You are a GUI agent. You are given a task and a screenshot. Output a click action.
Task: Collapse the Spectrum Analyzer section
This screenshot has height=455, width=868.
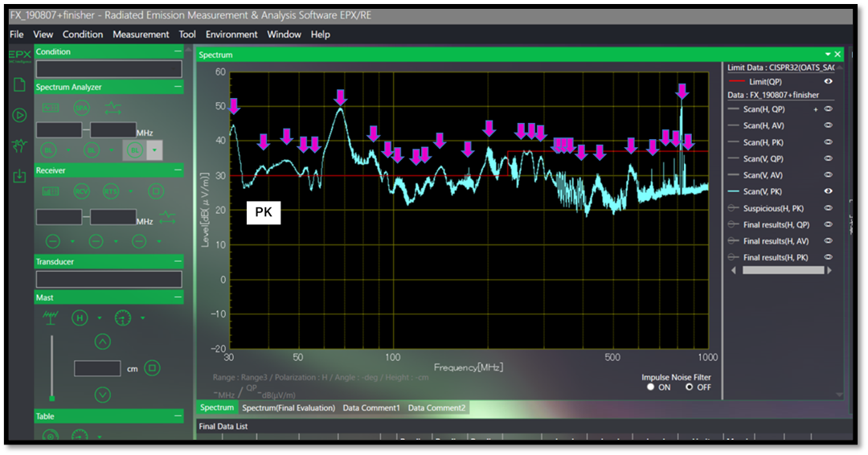point(178,87)
